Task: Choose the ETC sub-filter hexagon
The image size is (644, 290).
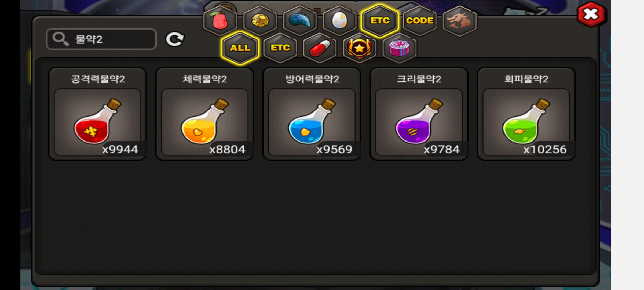Action: pos(280,48)
